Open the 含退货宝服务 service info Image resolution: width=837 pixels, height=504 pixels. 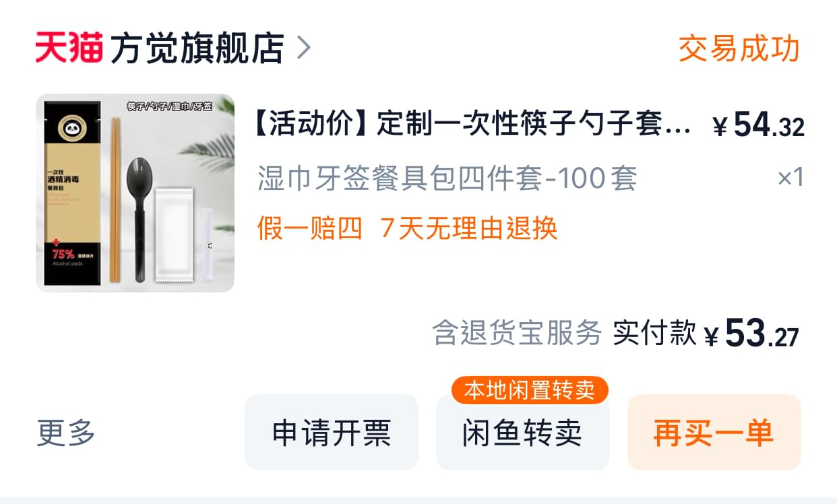517,333
